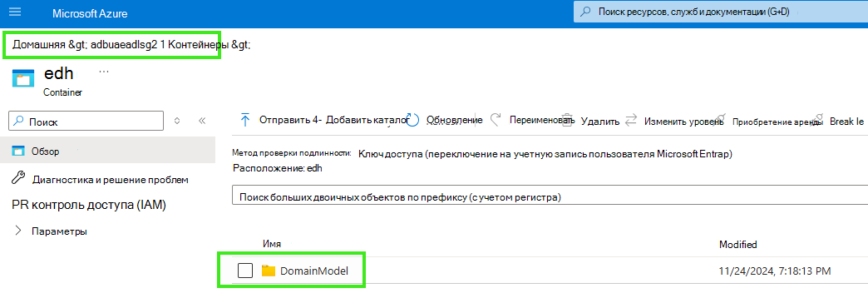Open the Домашняя breadcrumb link

point(39,46)
